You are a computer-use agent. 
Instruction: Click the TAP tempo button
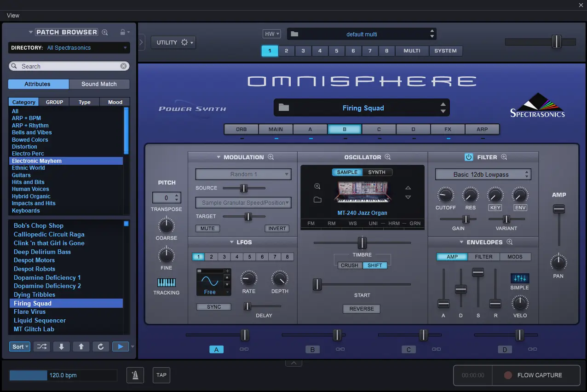click(161, 375)
